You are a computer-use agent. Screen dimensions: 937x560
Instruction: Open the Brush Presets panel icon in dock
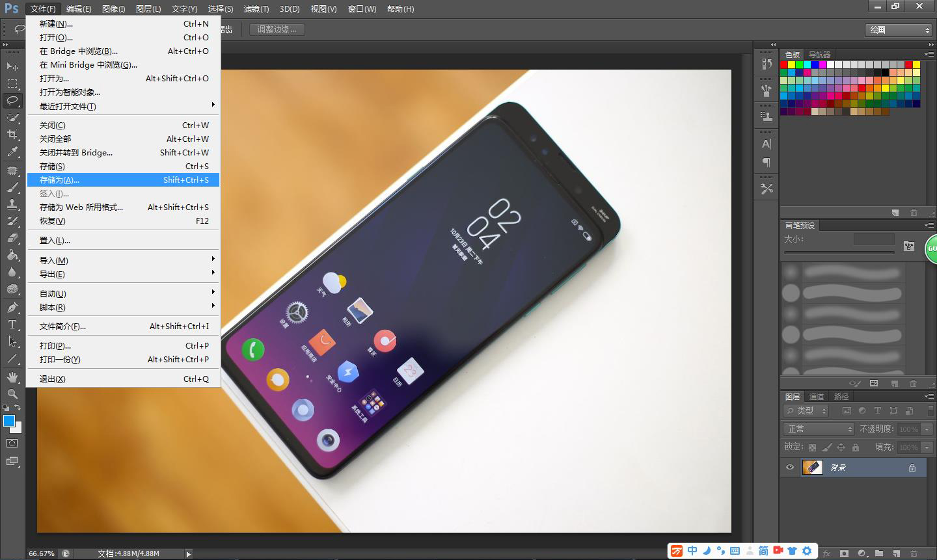pos(767,90)
